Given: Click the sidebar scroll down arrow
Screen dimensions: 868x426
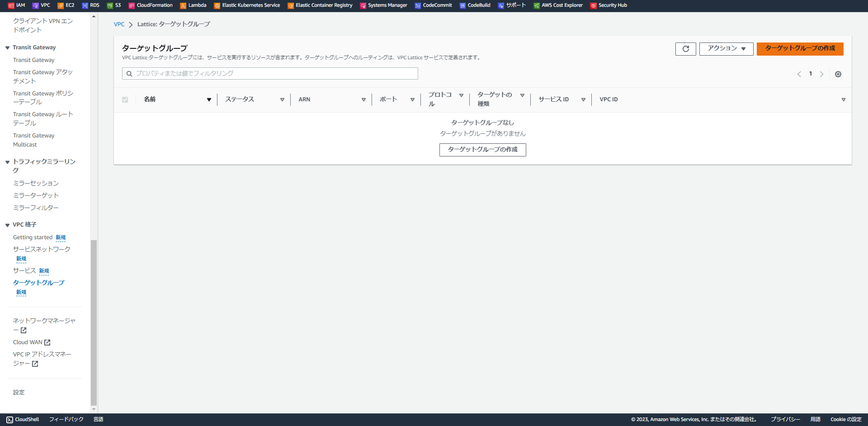Looking at the screenshot, I should coord(94,409).
